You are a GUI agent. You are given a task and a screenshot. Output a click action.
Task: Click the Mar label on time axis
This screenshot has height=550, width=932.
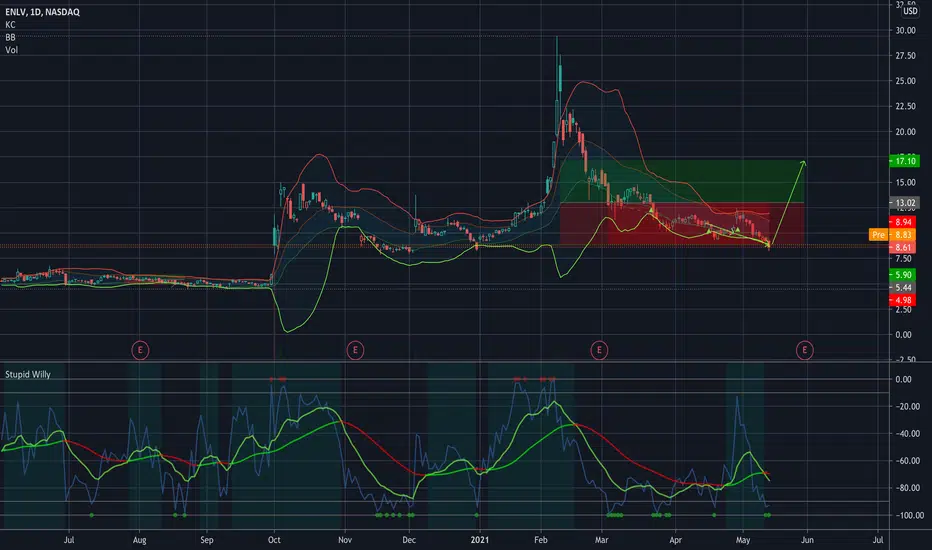pos(602,540)
